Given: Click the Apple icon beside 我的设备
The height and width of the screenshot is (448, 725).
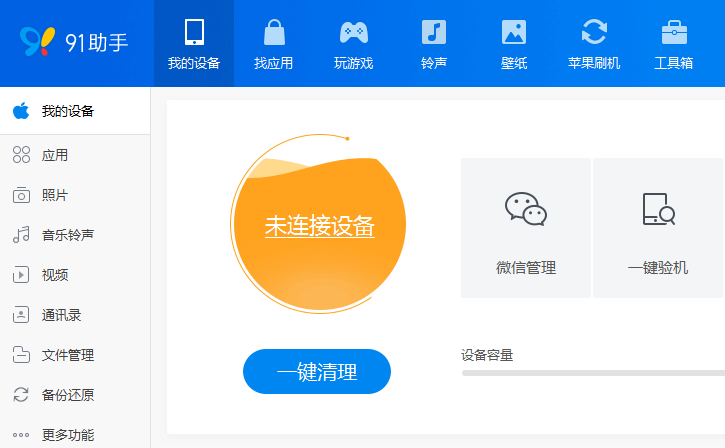Looking at the screenshot, I should [21, 111].
